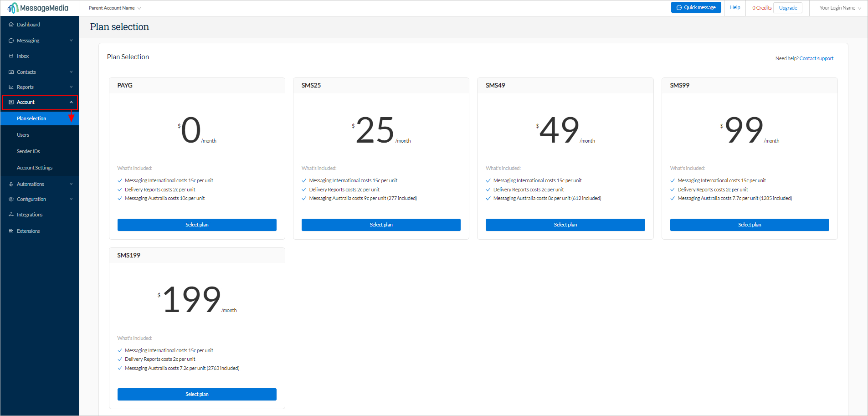Click the Configuration gear icon
Viewport: 868px width, 416px height.
click(11, 199)
